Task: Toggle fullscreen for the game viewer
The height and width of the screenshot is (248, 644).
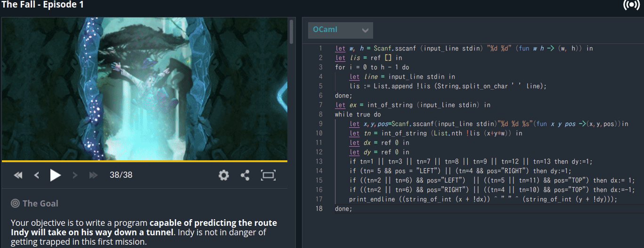Action: (x=268, y=175)
